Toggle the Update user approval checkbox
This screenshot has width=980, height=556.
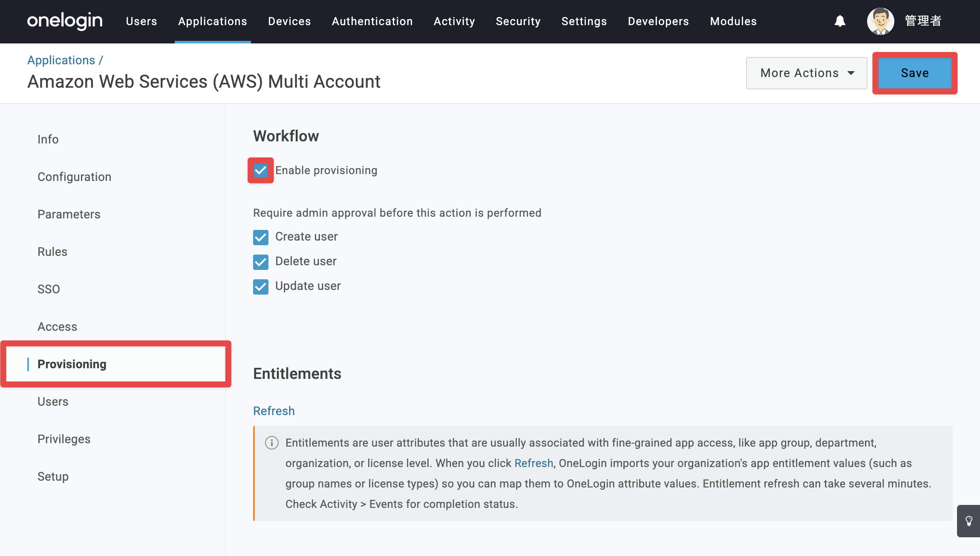click(260, 287)
